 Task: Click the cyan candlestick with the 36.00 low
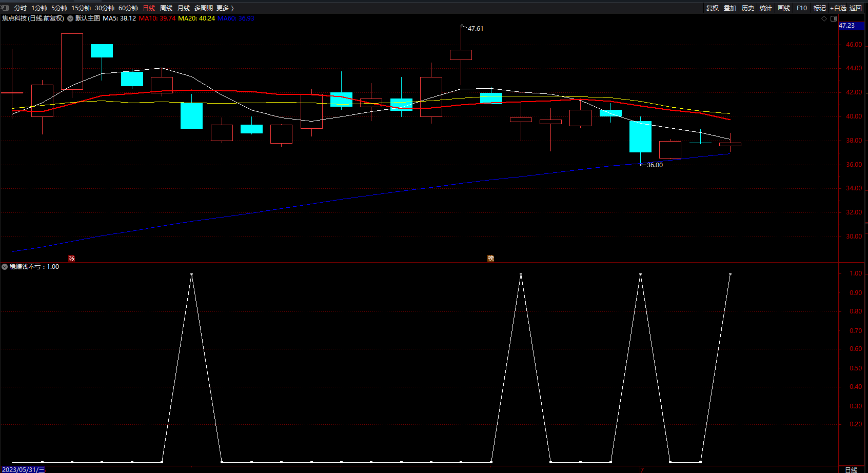[640, 137]
